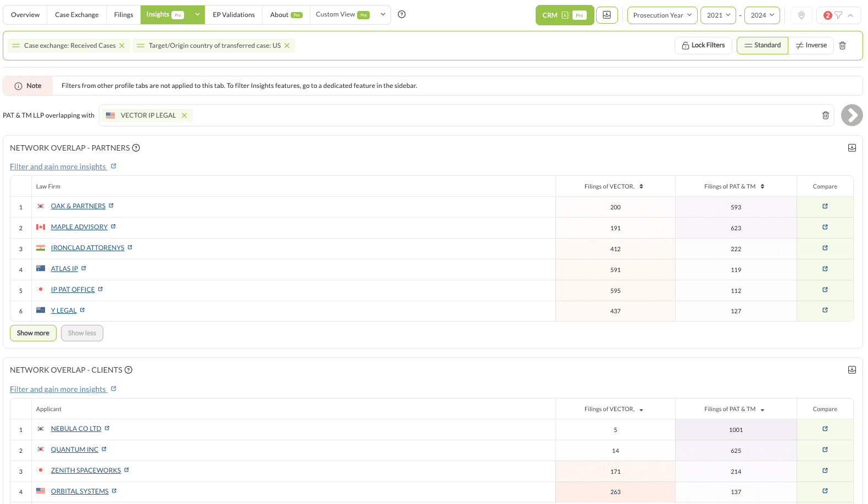Screen dimensions: 868x504
Task: Open the EP Validations tab
Action: point(234,15)
